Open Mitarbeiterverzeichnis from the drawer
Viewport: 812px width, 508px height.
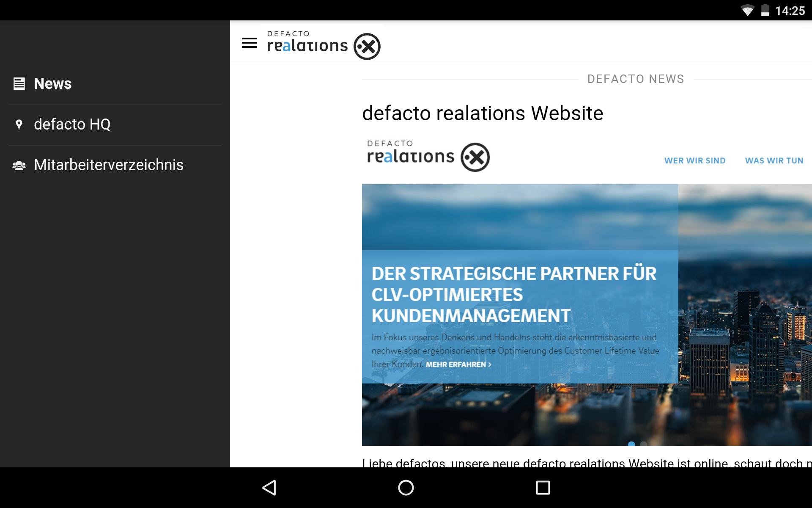click(115, 165)
